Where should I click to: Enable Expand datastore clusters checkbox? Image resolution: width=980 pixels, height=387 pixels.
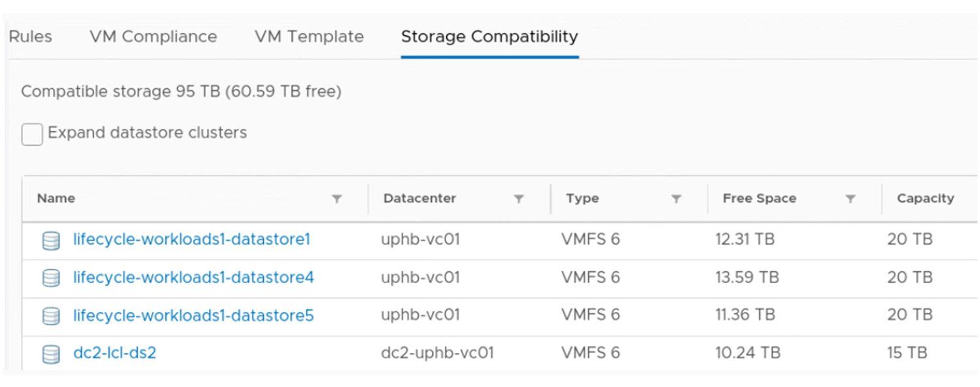tap(32, 134)
